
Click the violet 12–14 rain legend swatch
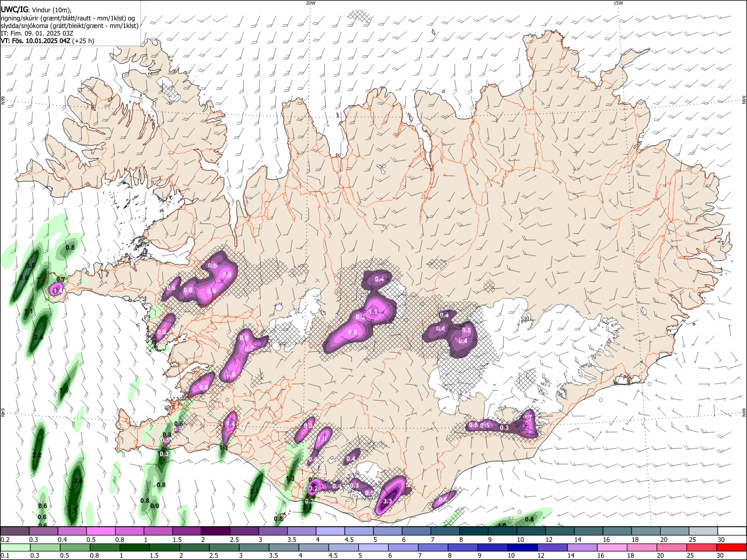click(x=551, y=548)
